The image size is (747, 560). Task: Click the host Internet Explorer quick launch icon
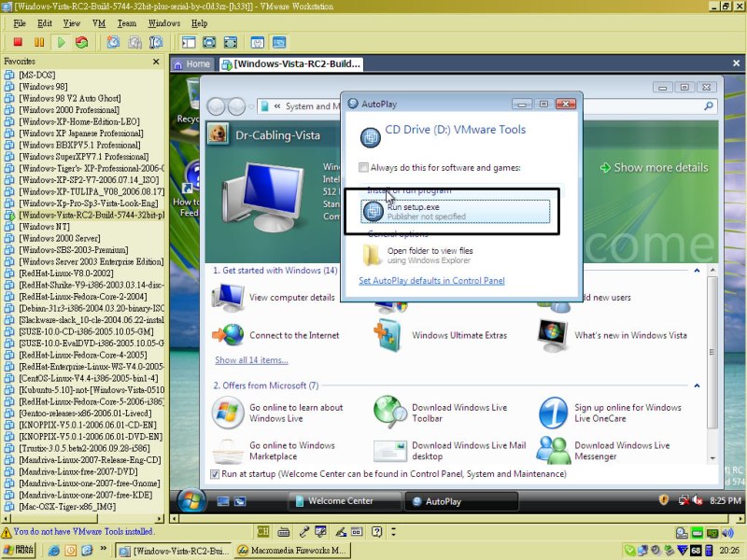[54, 551]
